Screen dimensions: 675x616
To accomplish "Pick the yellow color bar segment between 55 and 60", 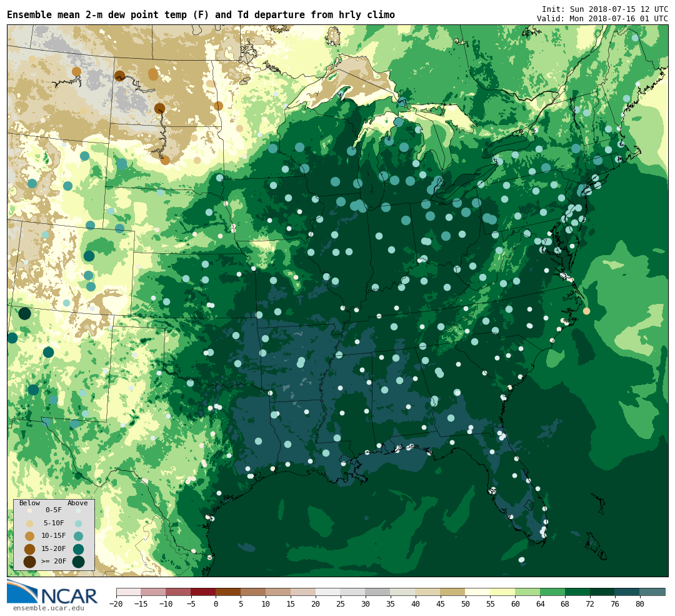I will tap(503, 592).
